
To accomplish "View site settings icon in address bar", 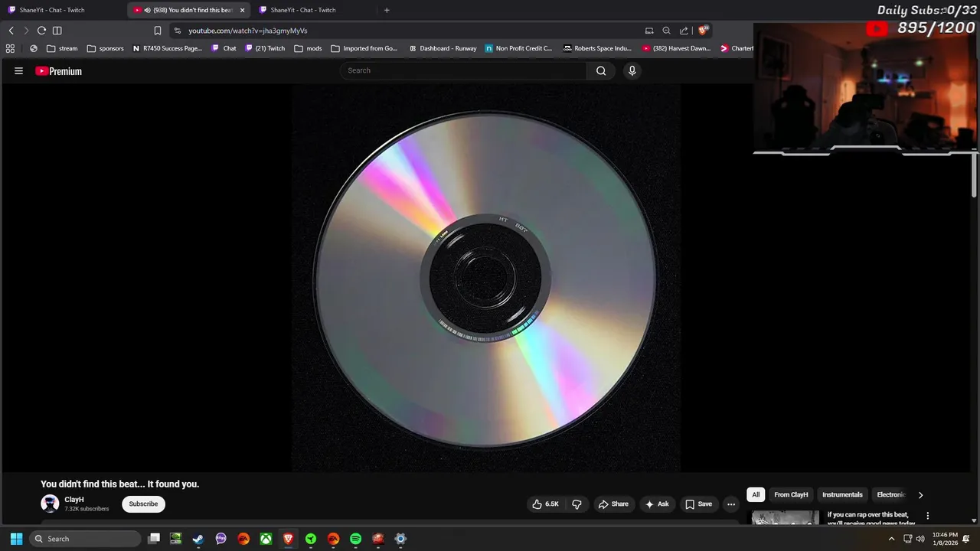I will [x=177, y=31].
